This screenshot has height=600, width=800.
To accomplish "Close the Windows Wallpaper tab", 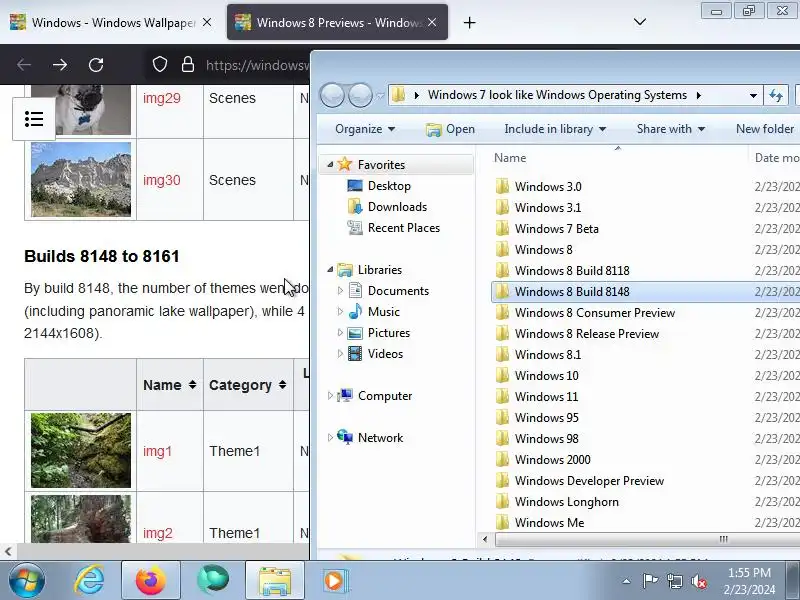I will (207, 22).
